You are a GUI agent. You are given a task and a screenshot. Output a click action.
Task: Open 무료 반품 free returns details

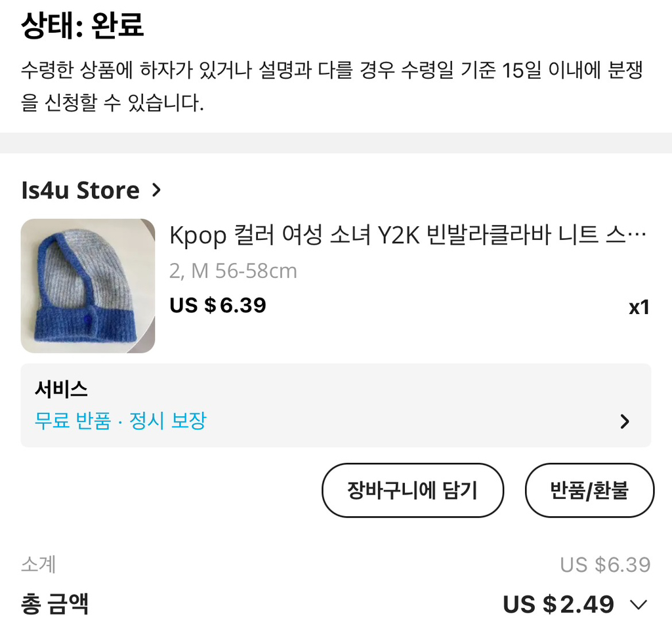(75, 421)
